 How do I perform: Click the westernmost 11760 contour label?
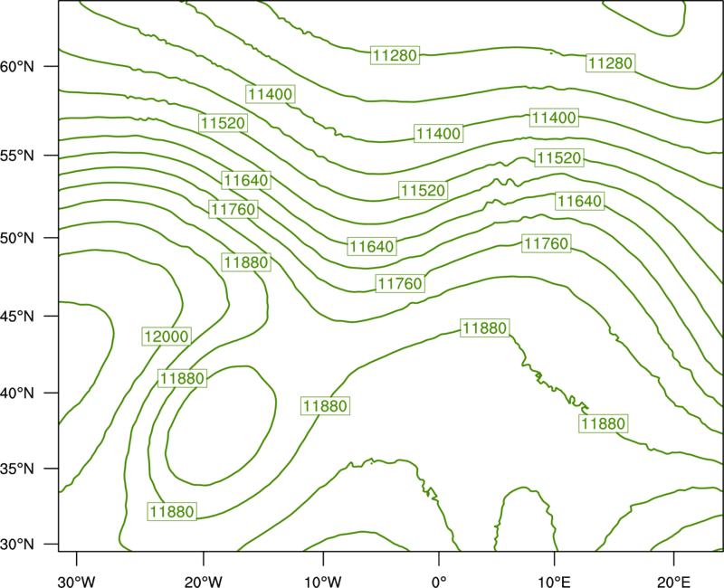pos(233,209)
